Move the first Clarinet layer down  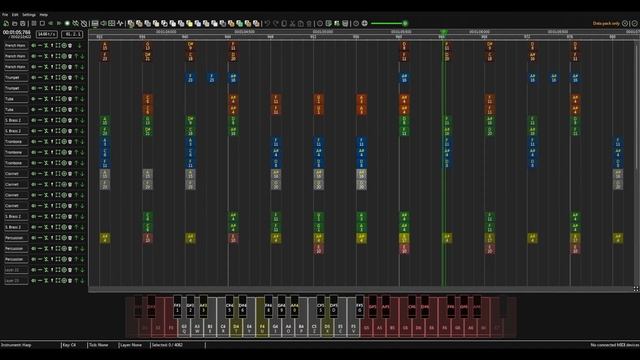pos(82,173)
